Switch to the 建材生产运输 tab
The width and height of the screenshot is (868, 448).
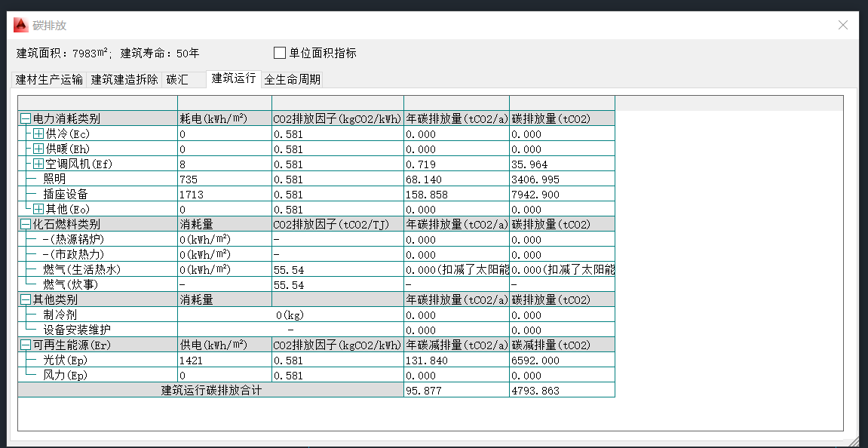tap(49, 79)
